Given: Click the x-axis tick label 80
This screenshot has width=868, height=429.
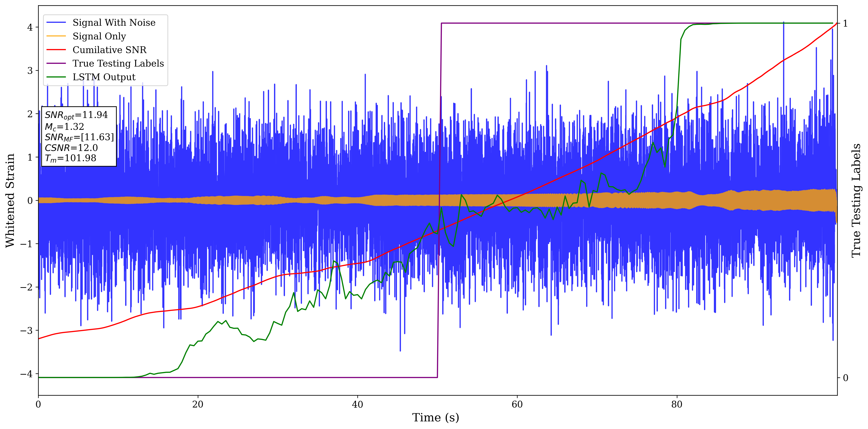Looking at the screenshot, I should click(x=677, y=404).
